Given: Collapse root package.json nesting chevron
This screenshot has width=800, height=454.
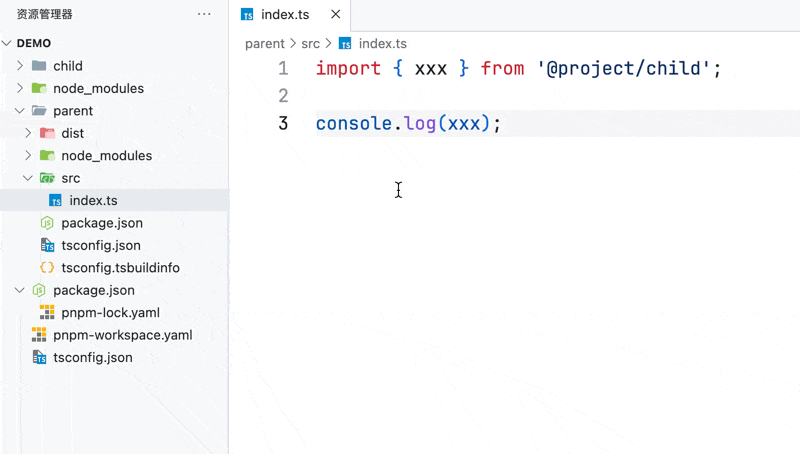Looking at the screenshot, I should [x=20, y=290].
